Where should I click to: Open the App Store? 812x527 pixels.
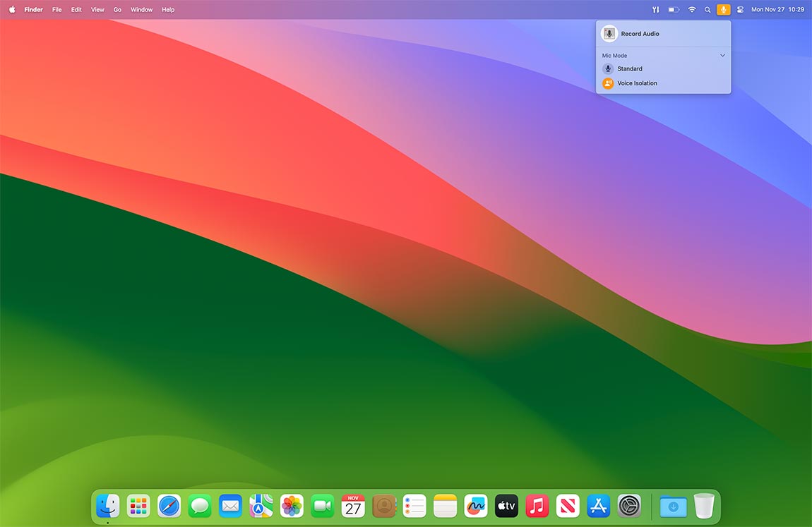point(598,506)
